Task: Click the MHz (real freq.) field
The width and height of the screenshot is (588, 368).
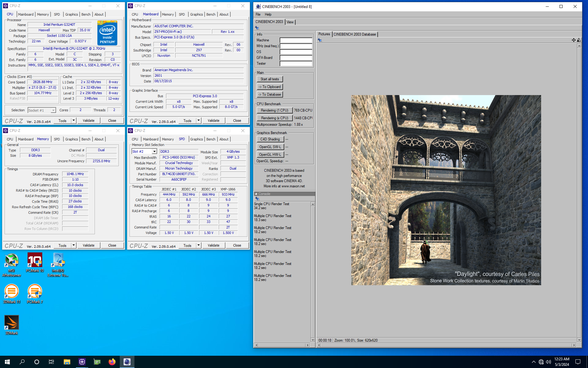Action: click(296, 46)
